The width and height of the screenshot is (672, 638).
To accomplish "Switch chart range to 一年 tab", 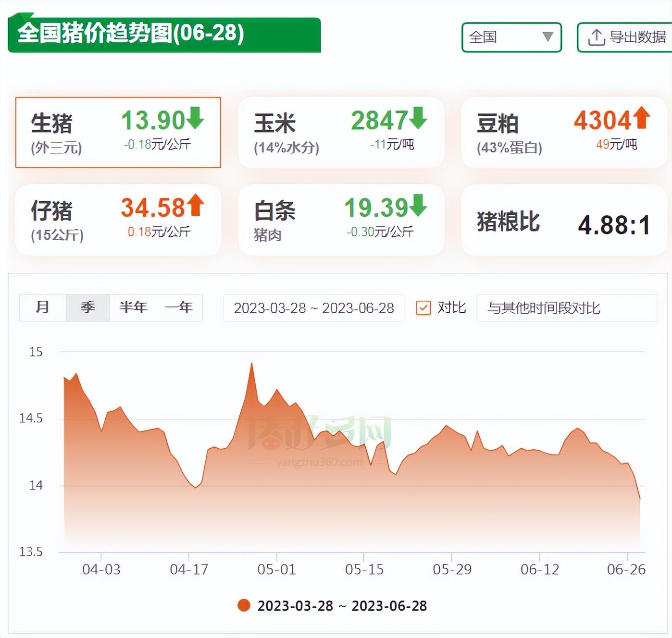I will click(x=179, y=307).
